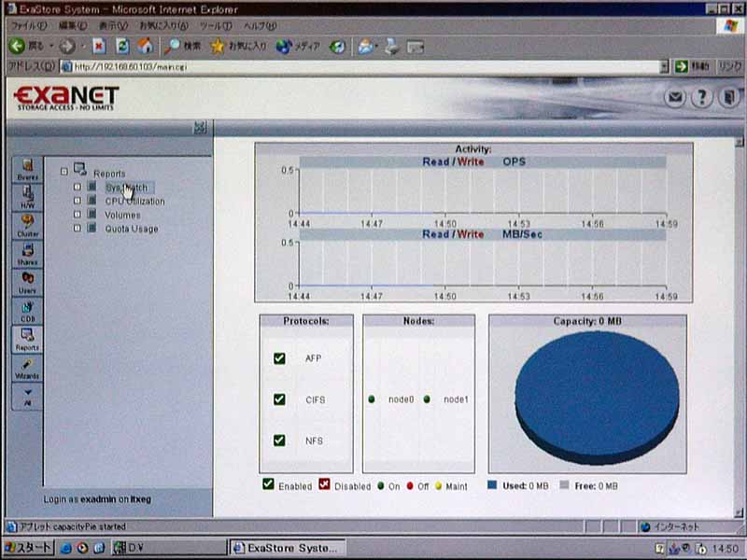Collapse the Reports tree node

63,172
